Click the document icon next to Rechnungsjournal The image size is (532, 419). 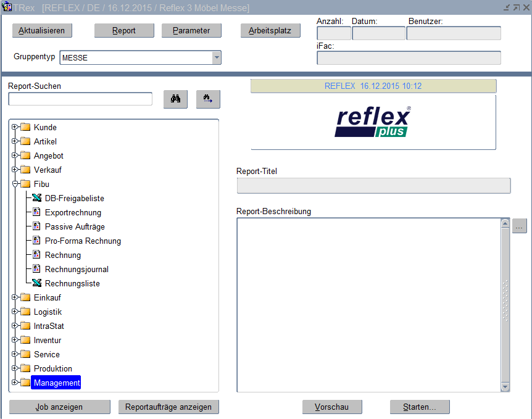coord(36,269)
